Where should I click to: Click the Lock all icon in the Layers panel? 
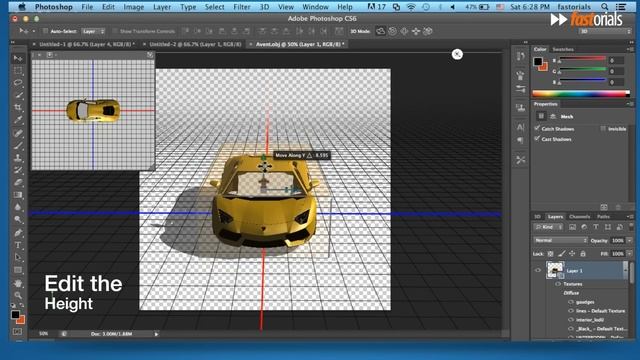click(x=583, y=254)
